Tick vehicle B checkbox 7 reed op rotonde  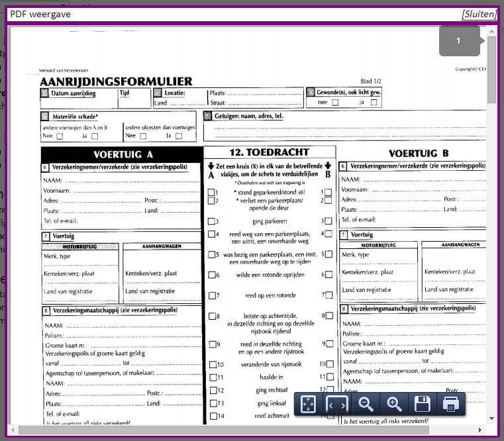(329, 295)
